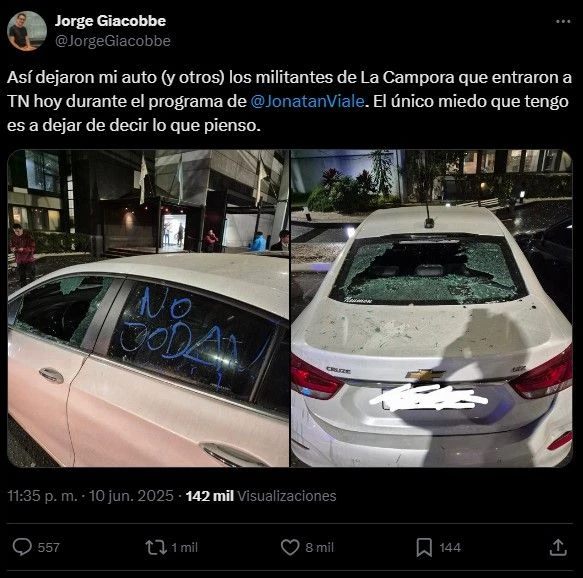
Task: Open the @JonatanViale mention link
Action: coord(307,101)
